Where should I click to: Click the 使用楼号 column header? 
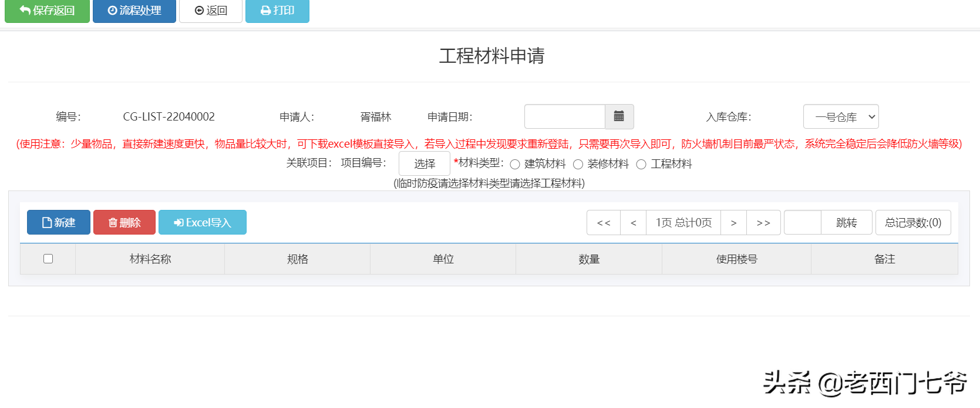point(737,259)
